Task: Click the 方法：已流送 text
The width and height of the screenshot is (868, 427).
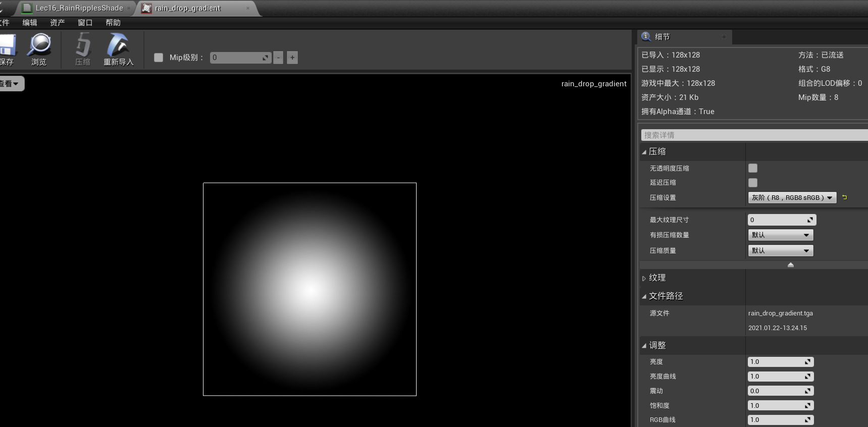Action: (x=821, y=55)
